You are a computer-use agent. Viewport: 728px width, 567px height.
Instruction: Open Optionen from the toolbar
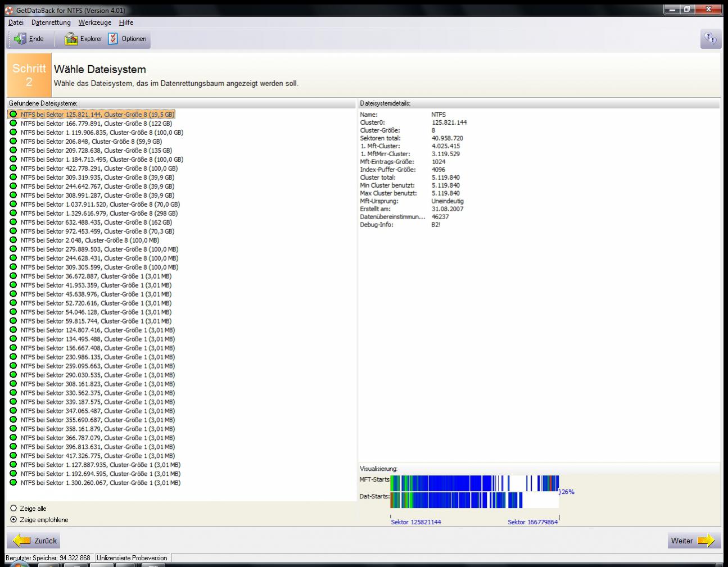[128, 39]
